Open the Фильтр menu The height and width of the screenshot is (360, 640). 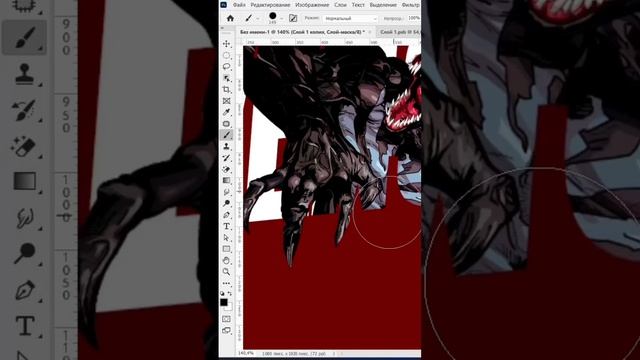[x=411, y=5]
